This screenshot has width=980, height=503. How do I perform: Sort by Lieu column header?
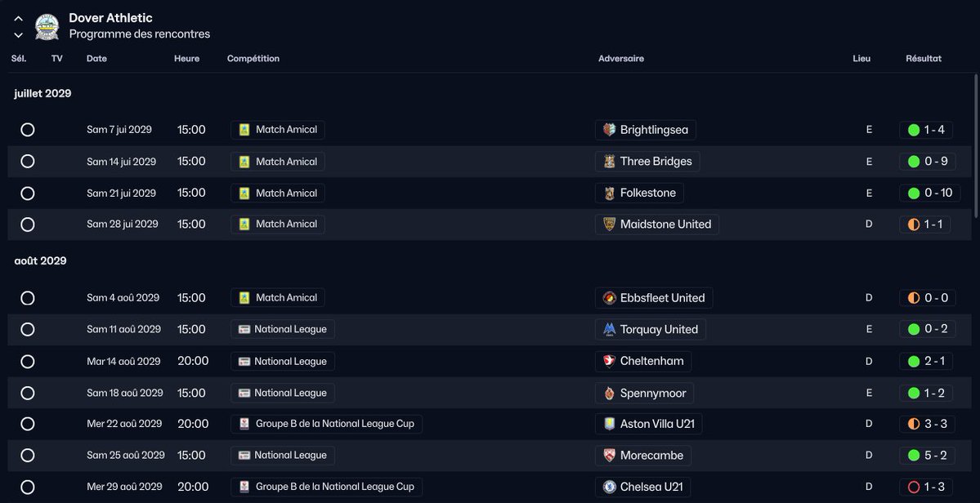tap(861, 59)
